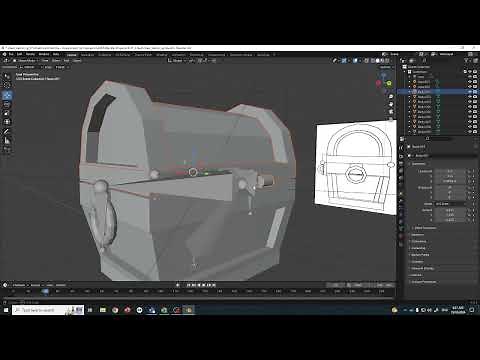This screenshot has width=480, height=360.
Task: Expand the Viewport Display panel
Action: click(422, 268)
